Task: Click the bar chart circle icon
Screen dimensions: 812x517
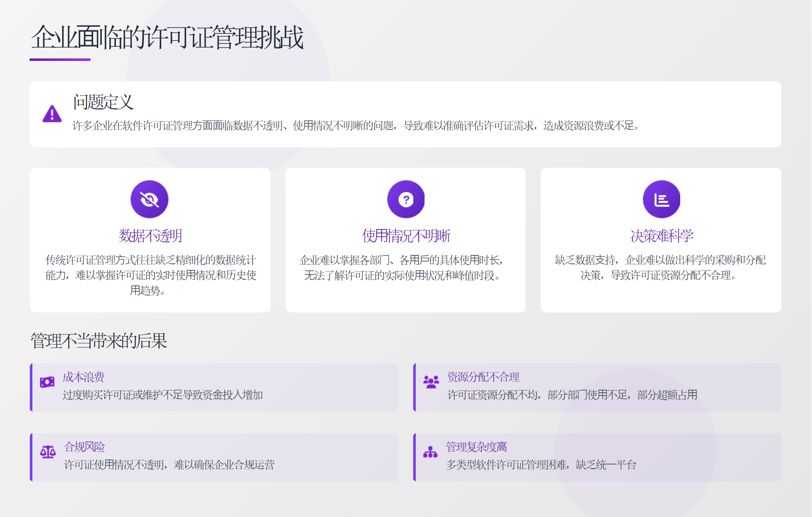Action: tap(661, 199)
